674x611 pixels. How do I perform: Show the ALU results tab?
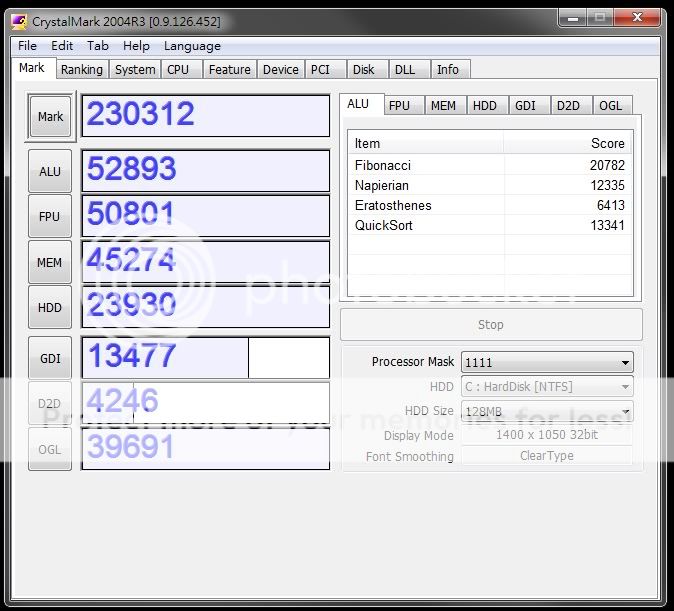coord(361,104)
